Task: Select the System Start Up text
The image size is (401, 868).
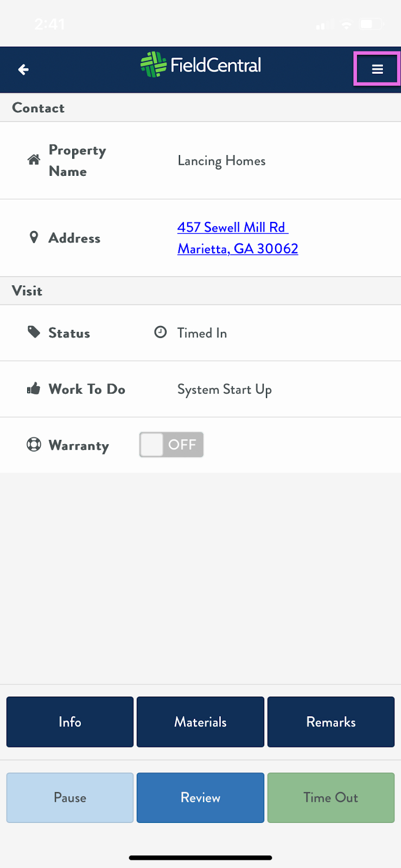Action: [x=225, y=390]
